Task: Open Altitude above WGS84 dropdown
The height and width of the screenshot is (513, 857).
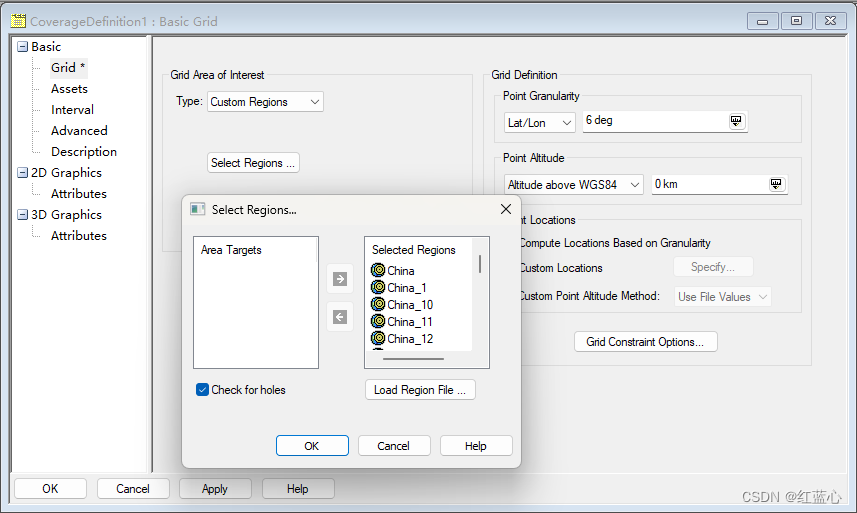Action: (573, 185)
